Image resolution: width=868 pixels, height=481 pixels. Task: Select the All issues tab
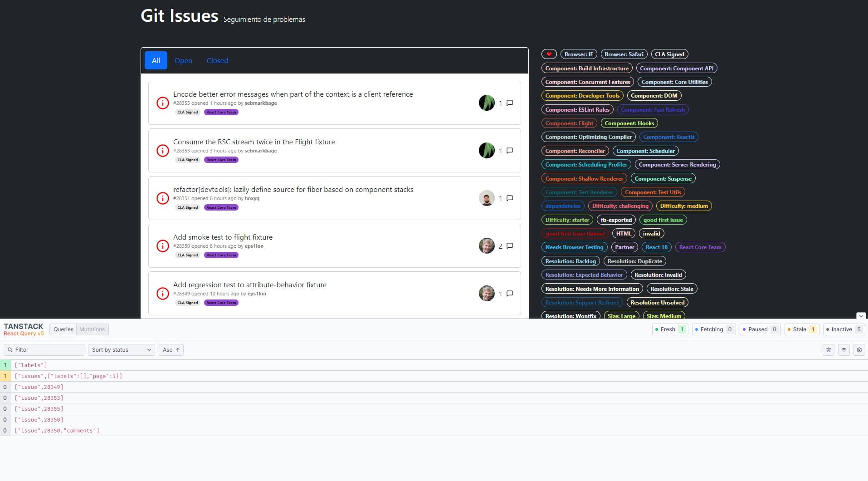click(156, 60)
